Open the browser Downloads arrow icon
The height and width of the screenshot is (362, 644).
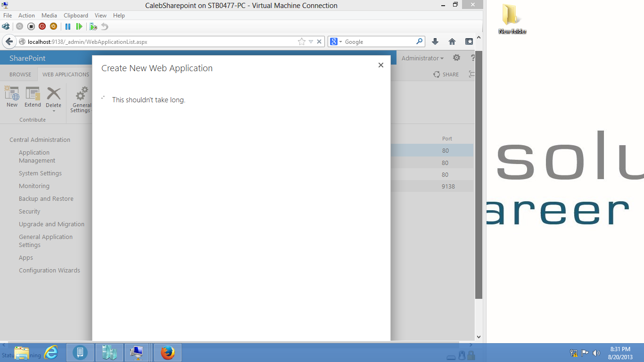[x=435, y=41]
